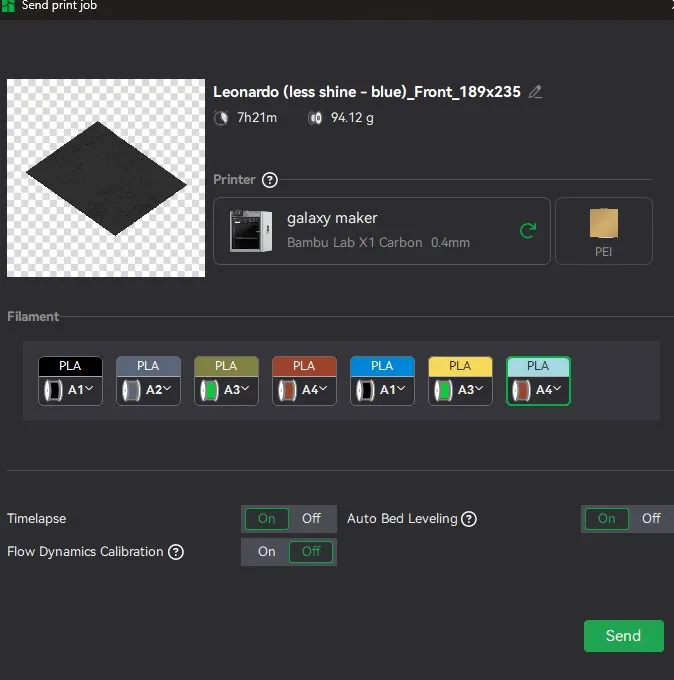Click the Bambu Lab X1 Carbon 0.4mm text

[378, 242]
